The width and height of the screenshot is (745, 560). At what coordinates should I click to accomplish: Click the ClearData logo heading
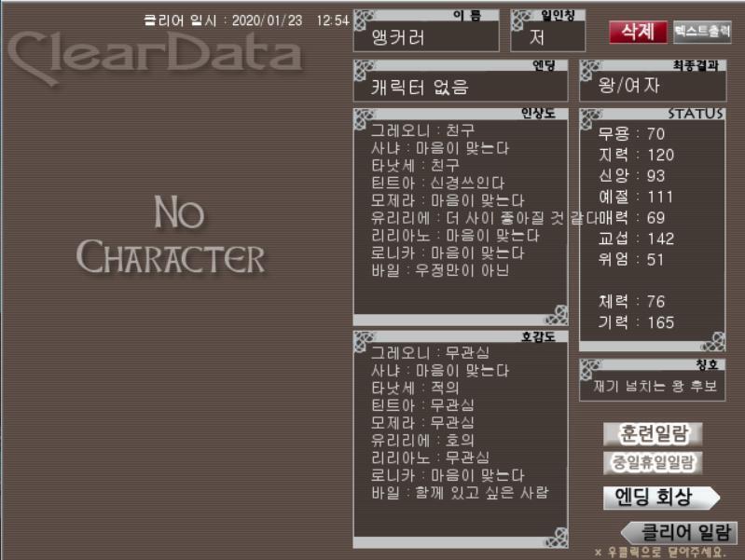click(x=156, y=57)
